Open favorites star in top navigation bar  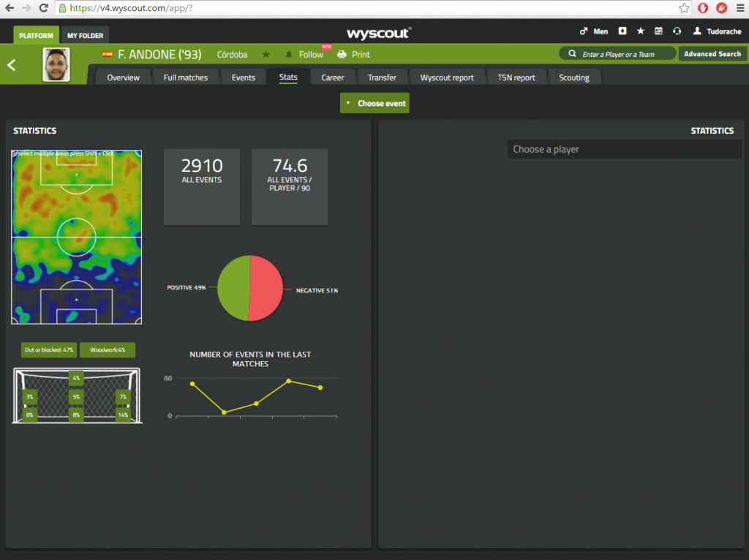641,31
